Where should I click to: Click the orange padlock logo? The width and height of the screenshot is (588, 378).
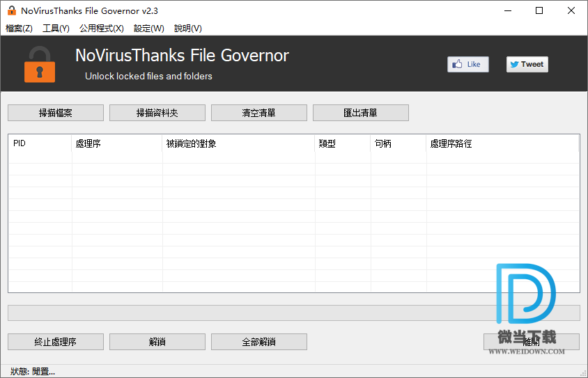tap(40, 65)
